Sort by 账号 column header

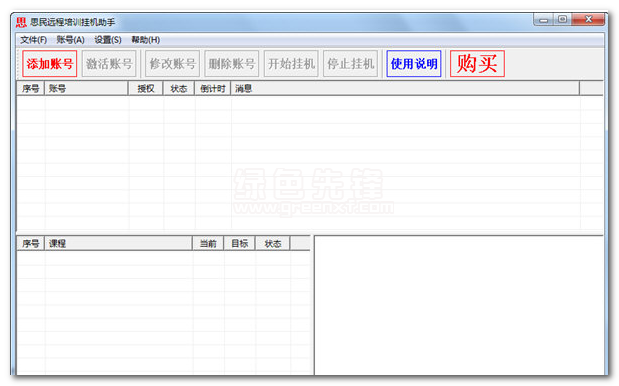[87, 88]
